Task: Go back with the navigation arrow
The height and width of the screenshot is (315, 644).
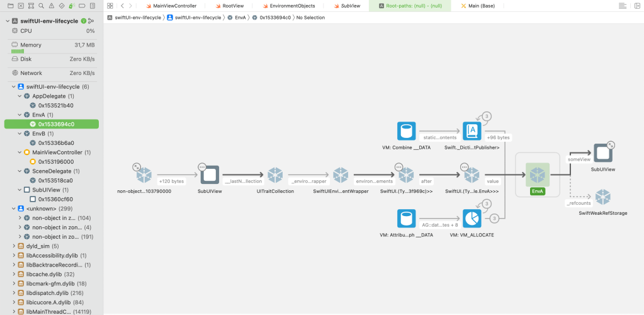Action: point(121,6)
